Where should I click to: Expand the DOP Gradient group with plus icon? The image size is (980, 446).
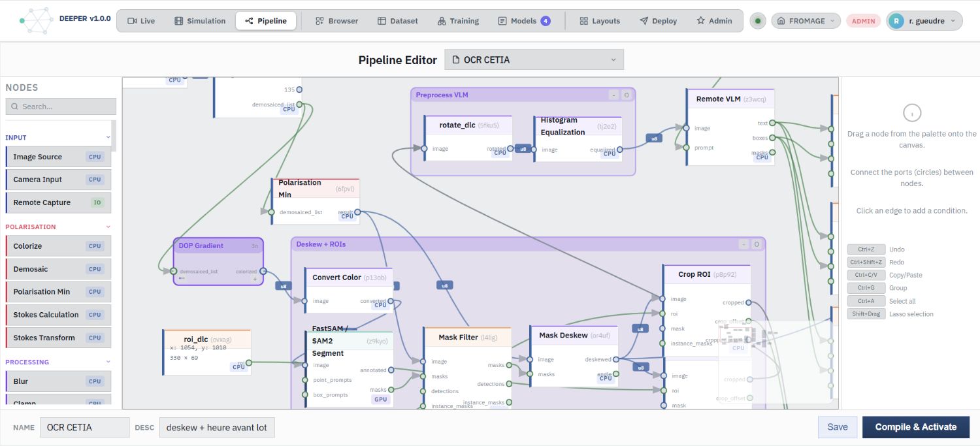click(255, 279)
